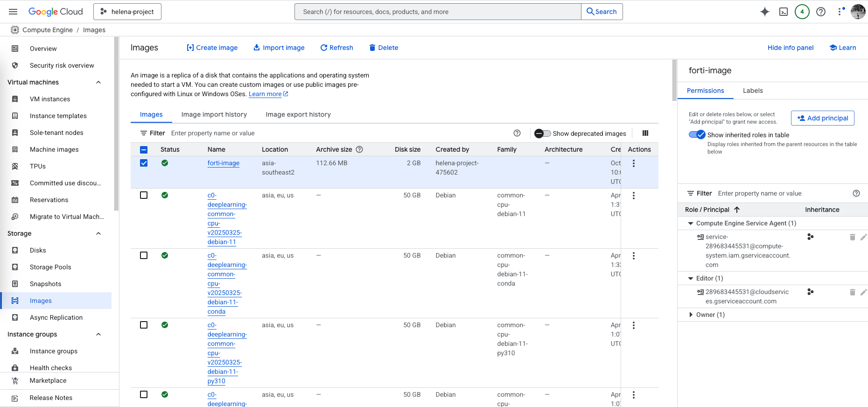Switch to Image import history tab

tap(214, 114)
